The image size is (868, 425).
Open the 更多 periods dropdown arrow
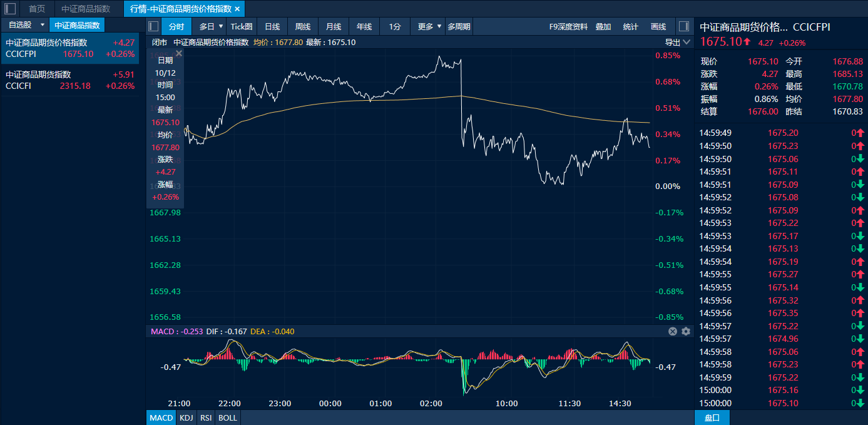(440, 26)
